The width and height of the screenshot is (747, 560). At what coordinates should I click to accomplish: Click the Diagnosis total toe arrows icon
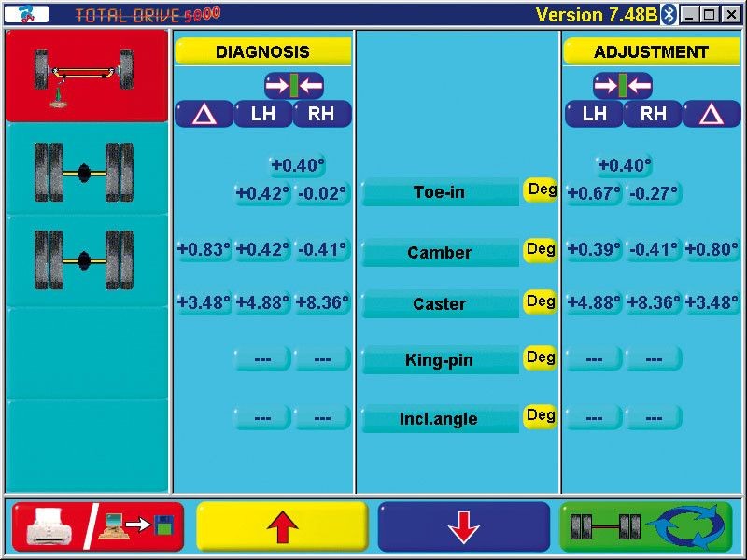tap(293, 87)
